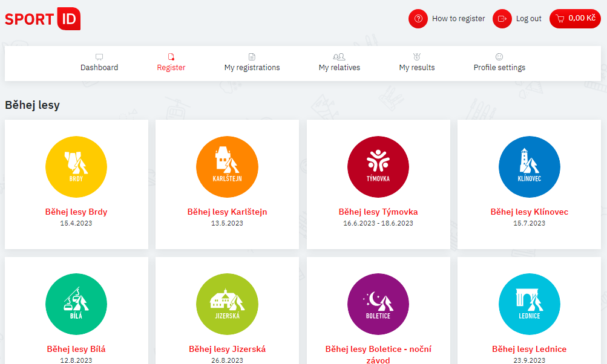Click the blue Klínovec event badge
The height and width of the screenshot is (364, 607).
click(529, 167)
